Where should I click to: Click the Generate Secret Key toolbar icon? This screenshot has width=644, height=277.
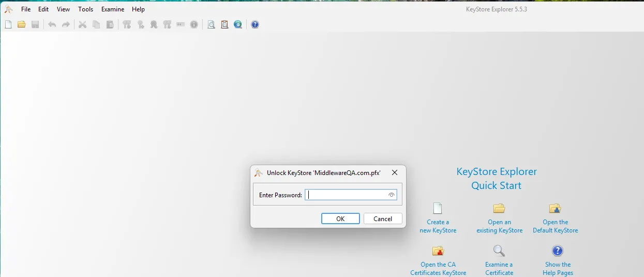coord(140,24)
